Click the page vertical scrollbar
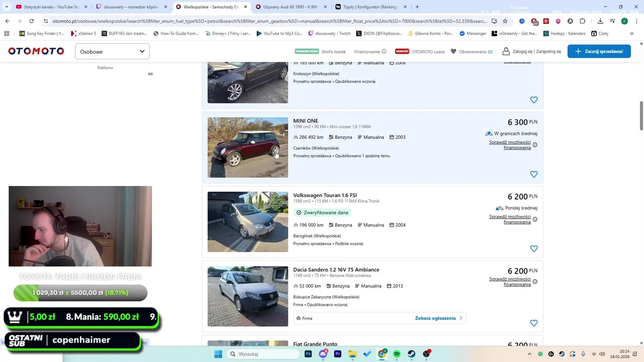 click(x=641, y=116)
